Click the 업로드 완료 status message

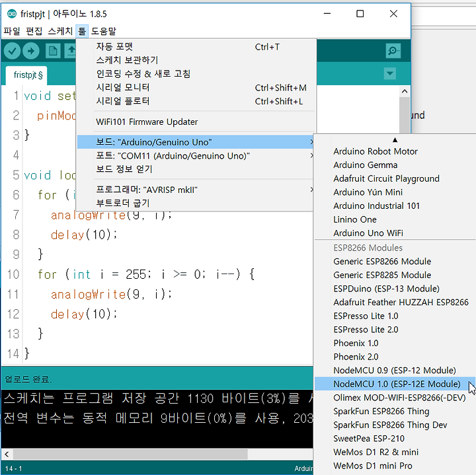(28, 379)
